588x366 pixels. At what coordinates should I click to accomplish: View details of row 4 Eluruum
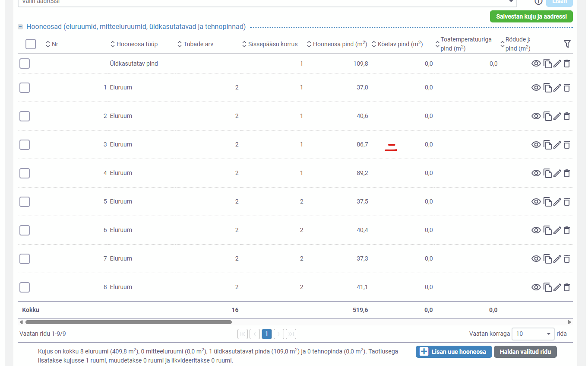pyautogui.click(x=536, y=173)
